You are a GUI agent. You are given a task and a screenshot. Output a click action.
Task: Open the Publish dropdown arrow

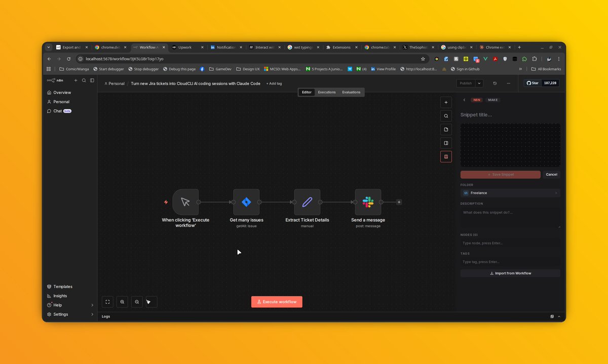point(479,83)
